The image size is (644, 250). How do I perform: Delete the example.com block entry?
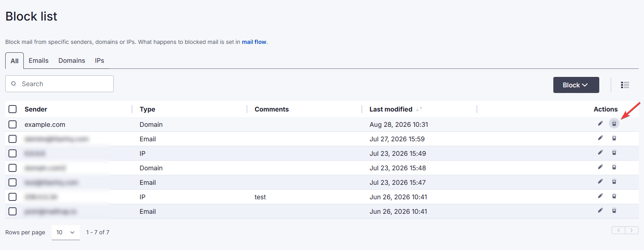614,124
